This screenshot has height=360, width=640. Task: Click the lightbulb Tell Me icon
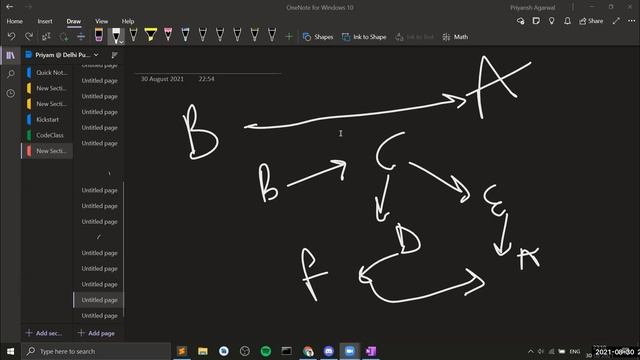(552, 21)
